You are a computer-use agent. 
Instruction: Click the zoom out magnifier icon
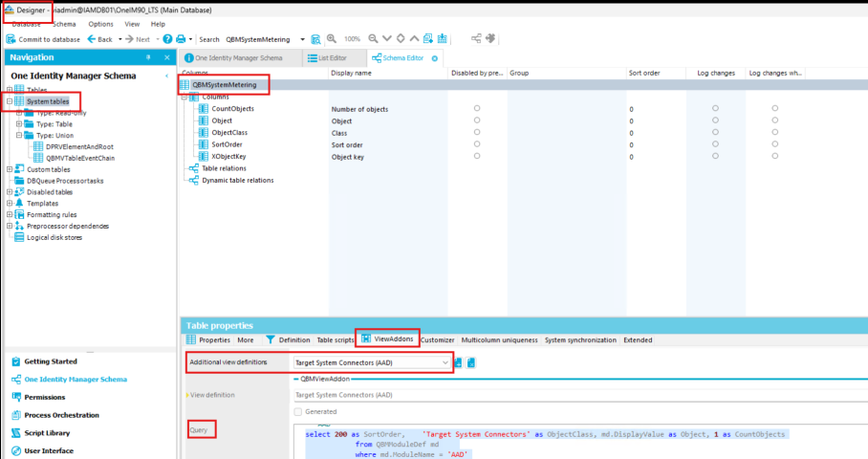(x=373, y=39)
